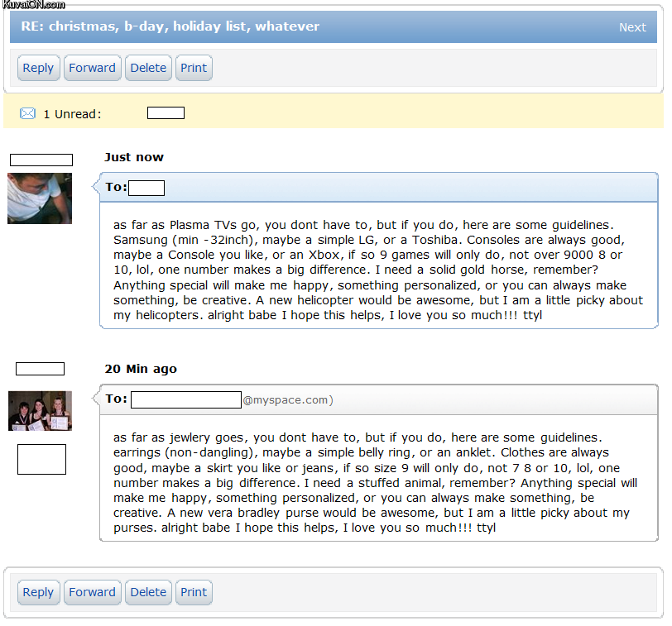This screenshot has width=672, height=626.
Task: Click the Reply button in the header toolbar
Action: click(x=38, y=68)
